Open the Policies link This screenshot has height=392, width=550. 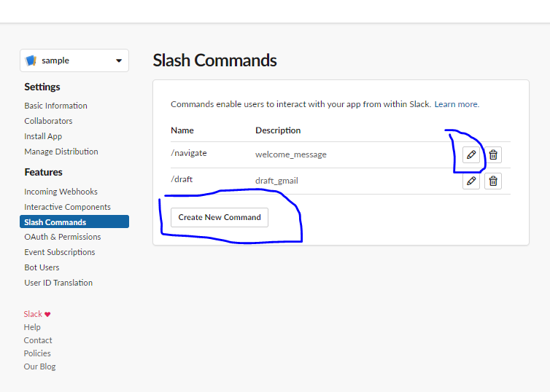pos(37,353)
